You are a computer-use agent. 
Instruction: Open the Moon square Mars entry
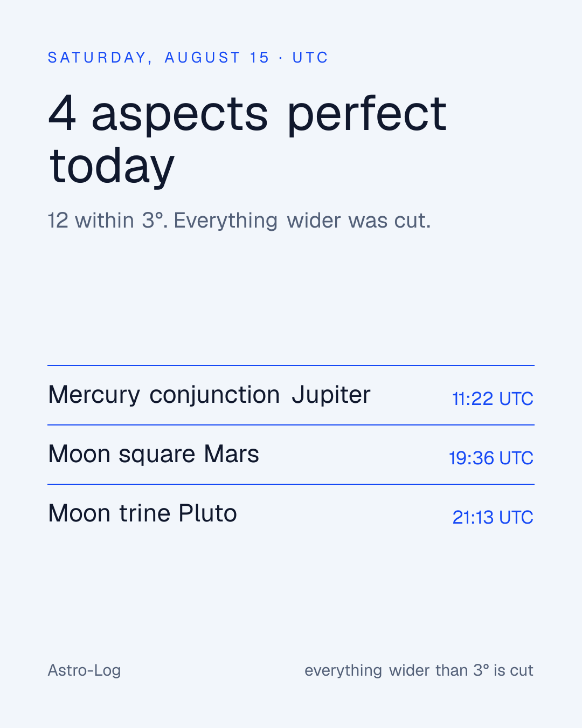tap(291, 455)
